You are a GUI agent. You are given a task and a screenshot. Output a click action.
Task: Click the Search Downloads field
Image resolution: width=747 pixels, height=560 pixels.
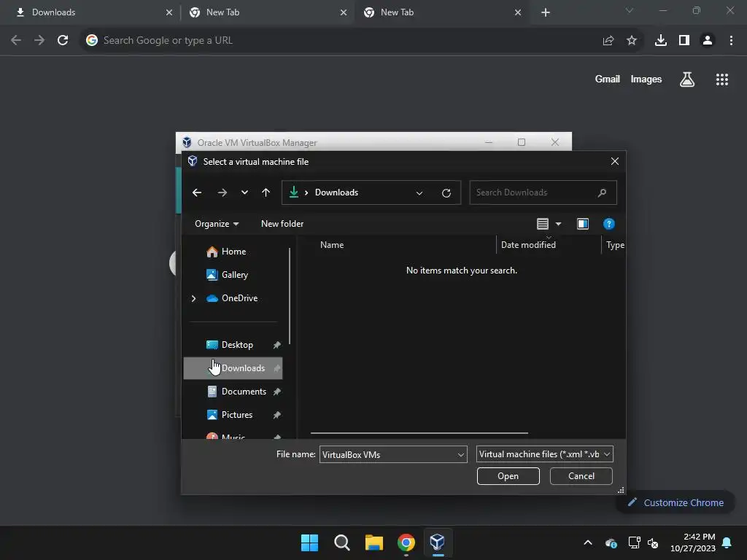pyautogui.click(x=543, y=192)
